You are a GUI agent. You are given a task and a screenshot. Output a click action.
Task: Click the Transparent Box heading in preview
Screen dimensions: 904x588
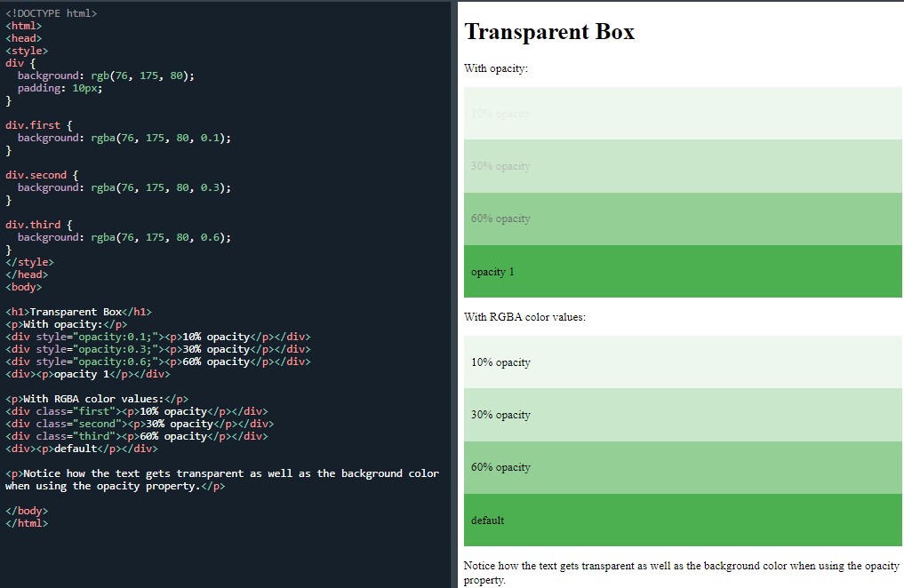(548, 32)
